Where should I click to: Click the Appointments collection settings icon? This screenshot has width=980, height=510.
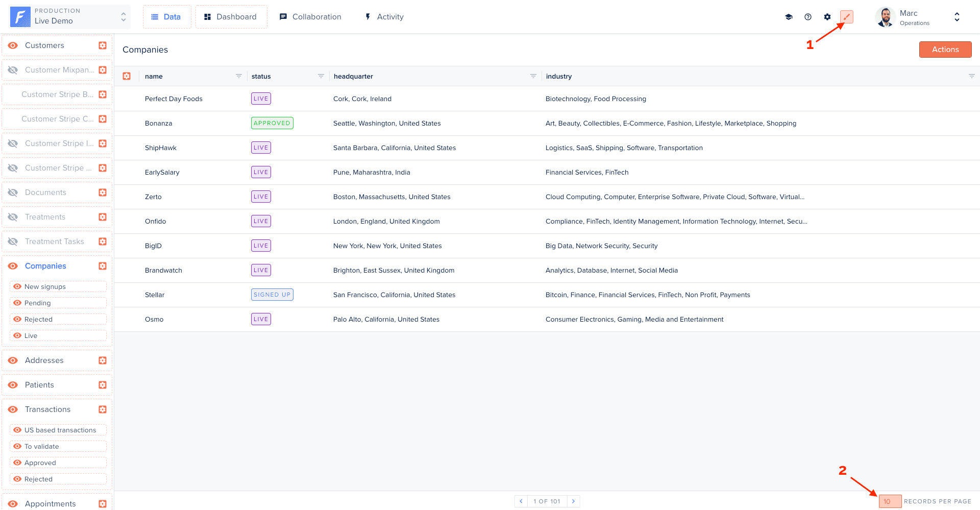[103, 504]
